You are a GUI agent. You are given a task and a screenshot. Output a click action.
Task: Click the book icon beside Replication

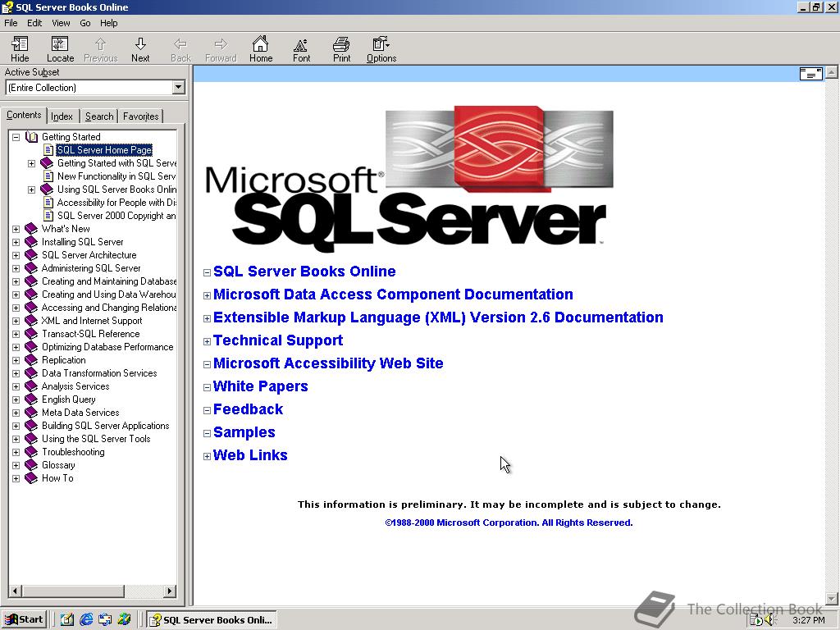click(x=32, y=360)
